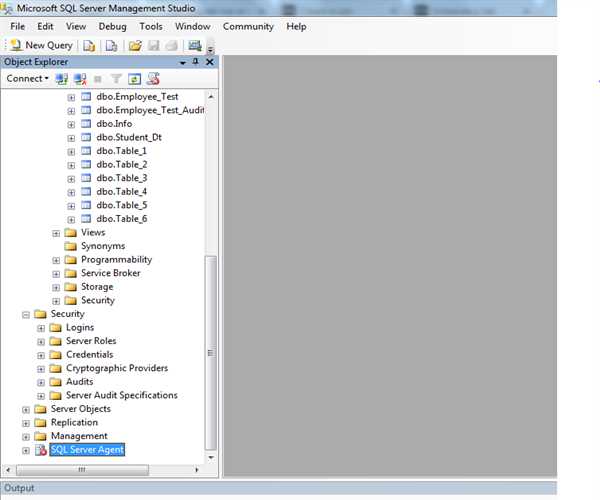Click the Output panel tab
The height and width of the screenshot is (500, 600).
pos(19,488)
